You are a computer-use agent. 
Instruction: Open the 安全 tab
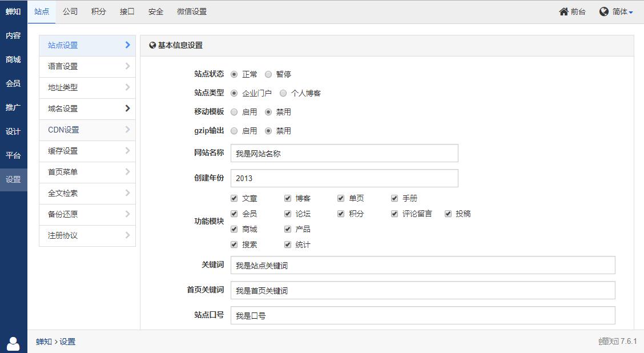pos(155,11)
